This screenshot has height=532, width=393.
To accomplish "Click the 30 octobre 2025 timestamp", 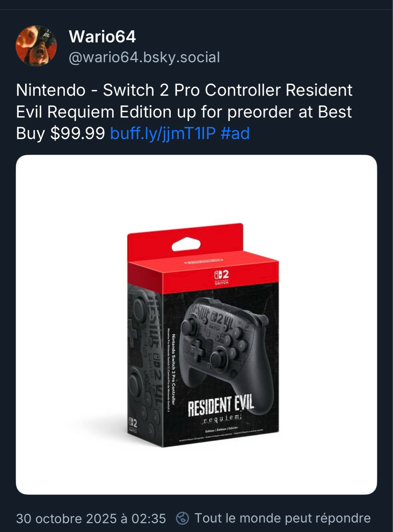I will pos(91,518).
